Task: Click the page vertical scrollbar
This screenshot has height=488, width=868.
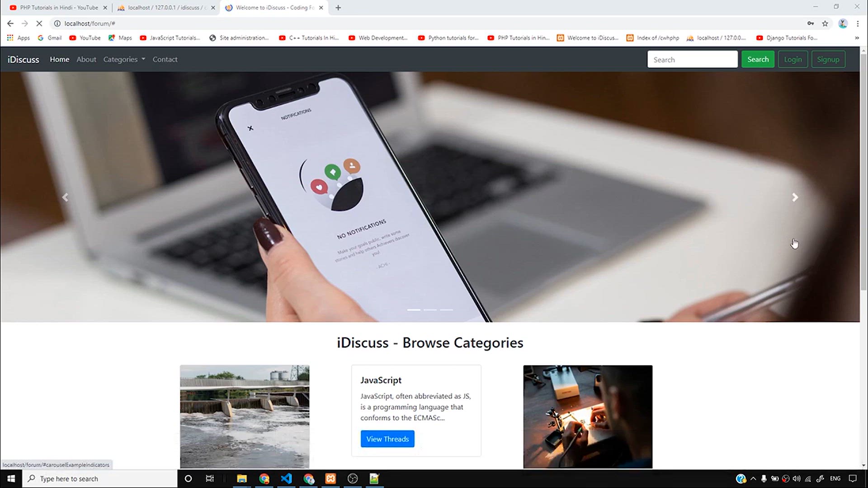Action: point(863,172)
